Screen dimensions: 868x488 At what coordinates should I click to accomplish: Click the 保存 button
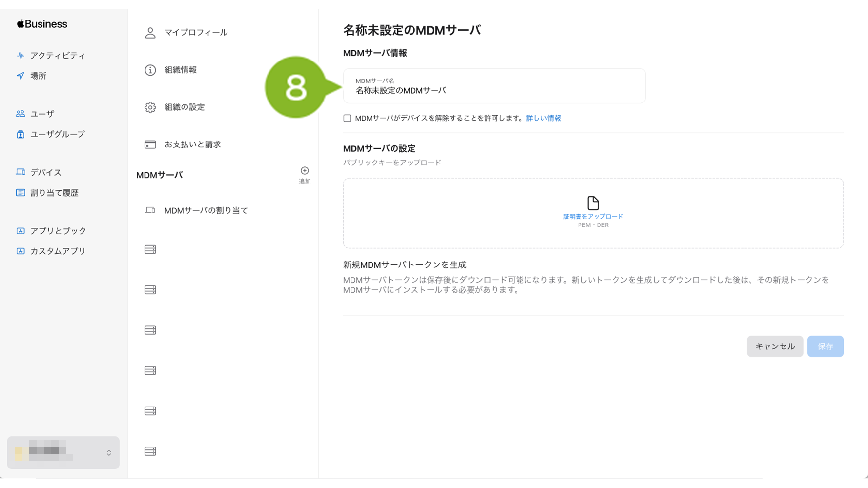coord(825,346)
